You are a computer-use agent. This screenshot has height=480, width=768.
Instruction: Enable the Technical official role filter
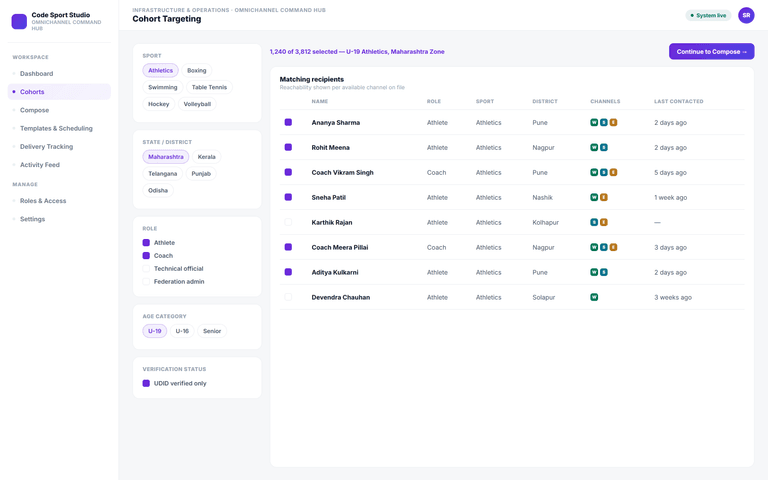[146, 268]
